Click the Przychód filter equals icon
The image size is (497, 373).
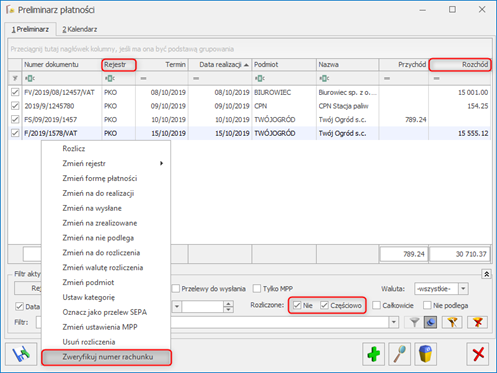[387, 78]
